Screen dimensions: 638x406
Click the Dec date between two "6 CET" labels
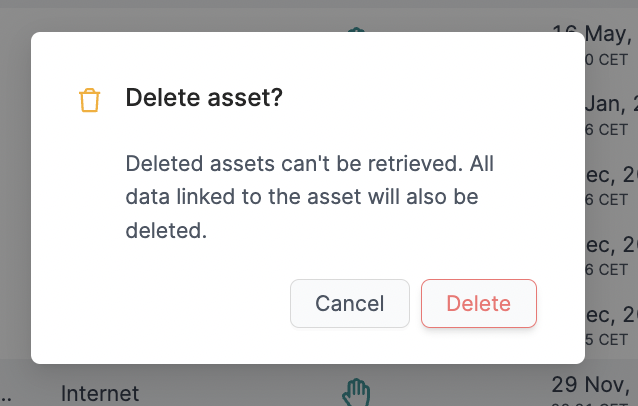pyautogui.click(x=611, y=244)
